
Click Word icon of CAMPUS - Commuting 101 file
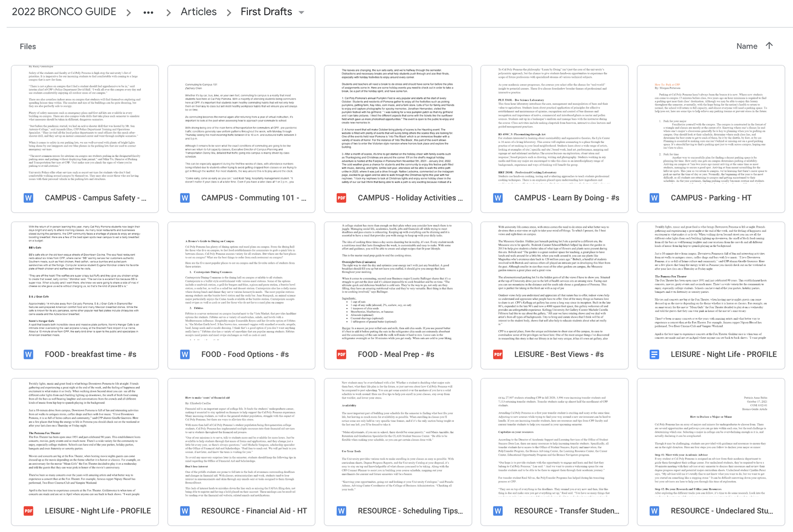[185, 198]
